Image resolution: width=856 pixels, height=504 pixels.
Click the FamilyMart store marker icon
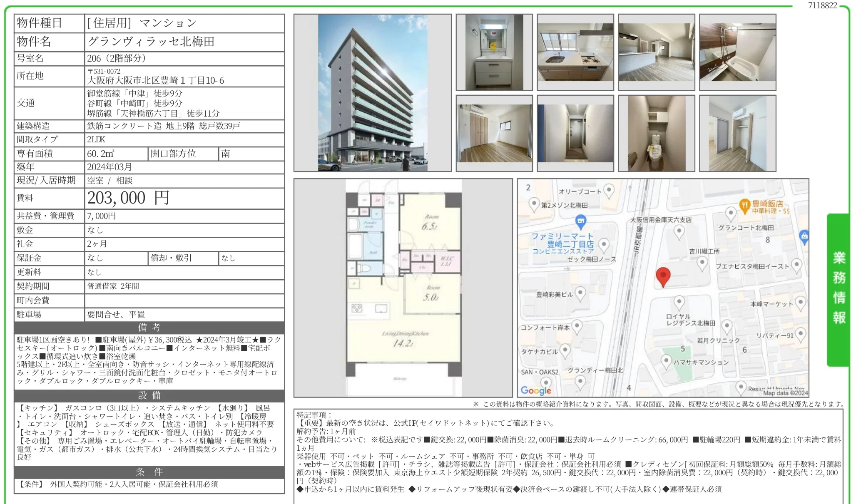click(580, 221)
